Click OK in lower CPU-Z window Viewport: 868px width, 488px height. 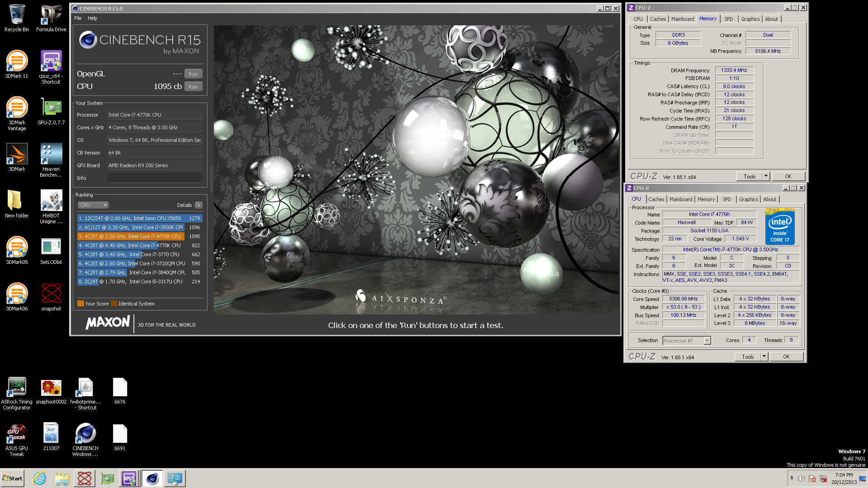786,357
